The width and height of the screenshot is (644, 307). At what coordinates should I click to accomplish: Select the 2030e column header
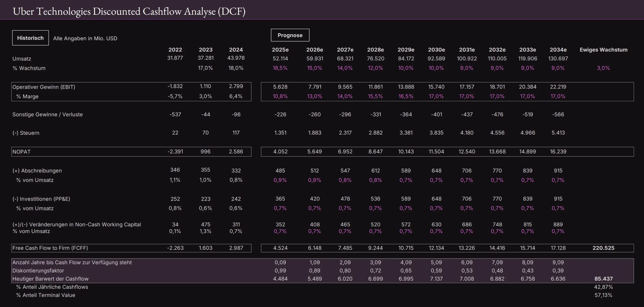[x=436, y=50]
